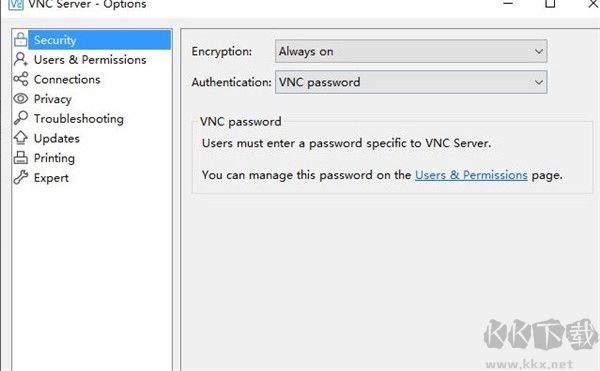Click the chevron arrow of the Authentication combo box
Screen dimensions: 600x371
(x=539, y=82)
